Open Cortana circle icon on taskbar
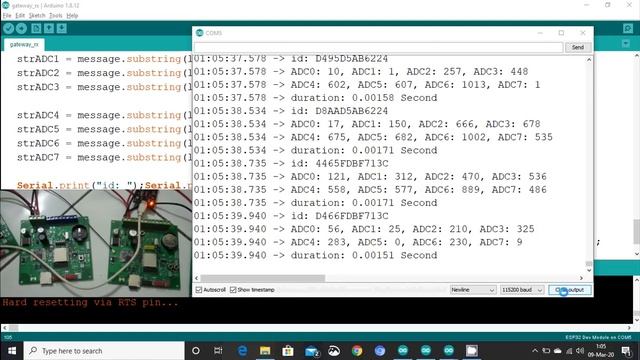This screenshot has height=360, width=640. point(196,351)
